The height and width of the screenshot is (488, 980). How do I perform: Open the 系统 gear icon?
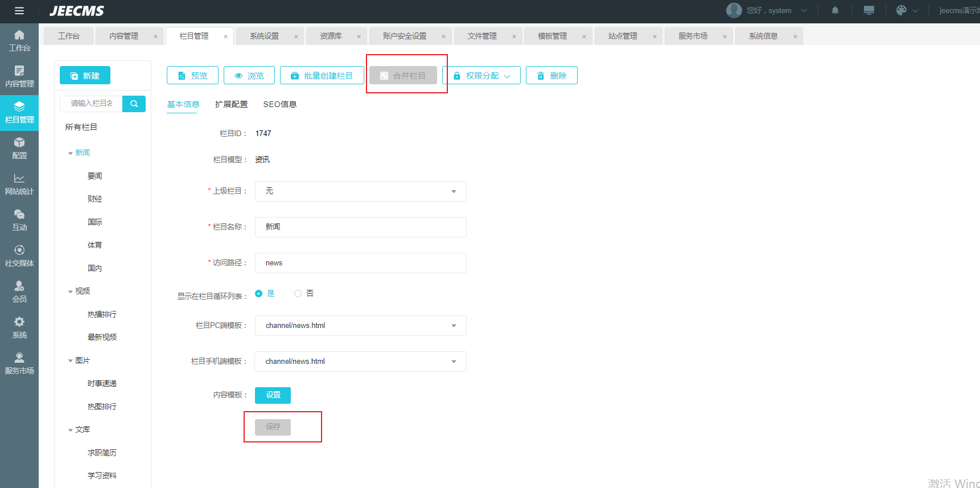tap(19, 322)
